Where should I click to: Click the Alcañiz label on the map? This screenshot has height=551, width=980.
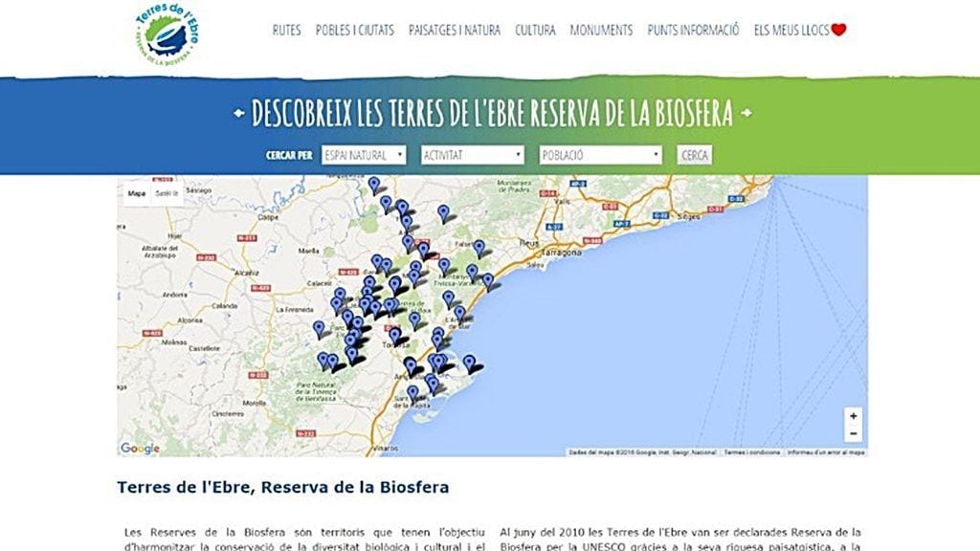(246, 273)
